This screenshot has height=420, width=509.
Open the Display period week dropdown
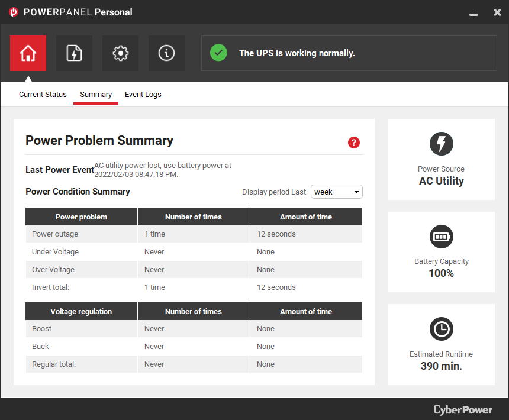coord(337,192)
